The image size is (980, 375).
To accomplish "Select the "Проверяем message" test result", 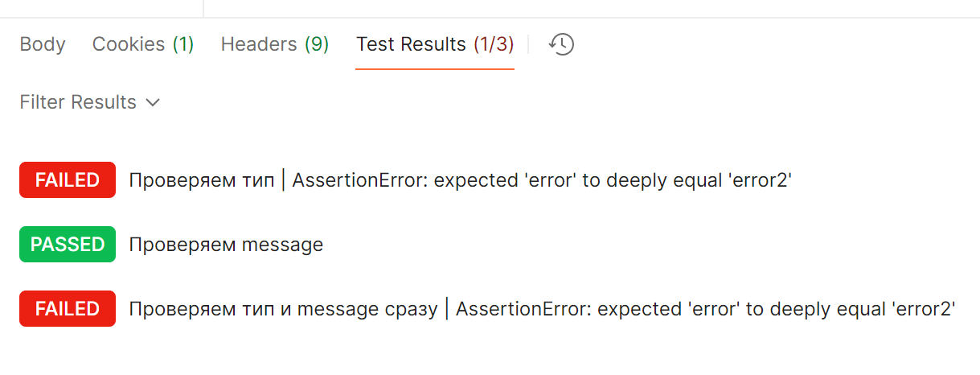I will (226, 245).
